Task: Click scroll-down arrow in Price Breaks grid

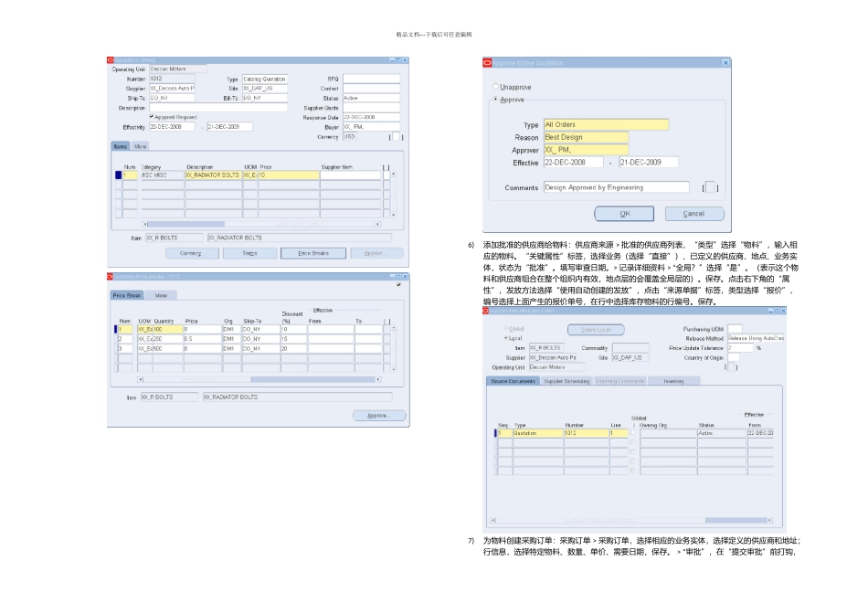Action: click(394, 369)
